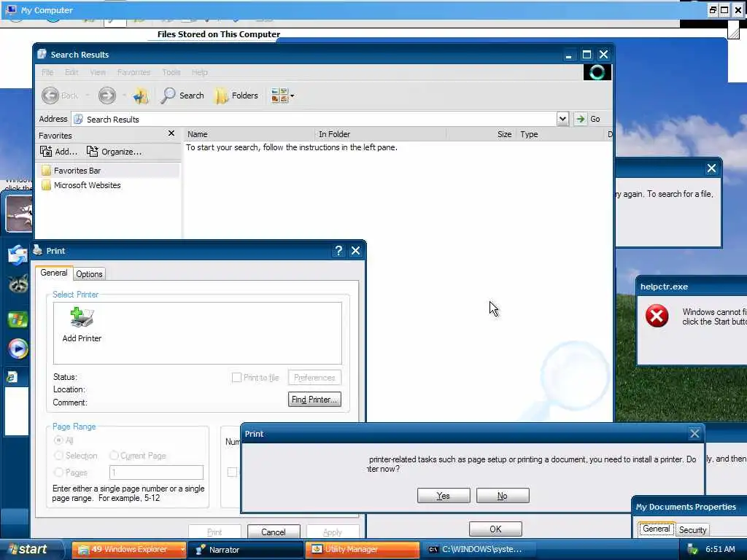Click the Preferences button
This screenshot has height=560, width=747.
(x=314, y=378)
